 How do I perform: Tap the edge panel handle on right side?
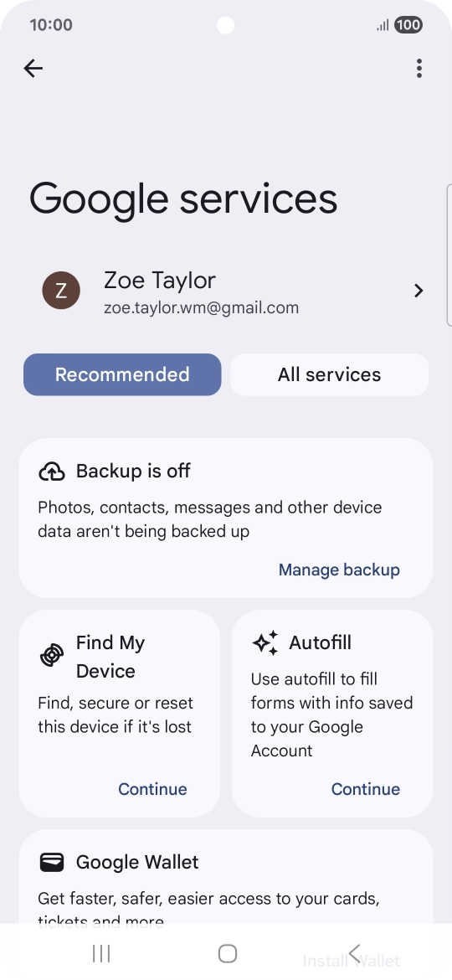point(449,255)
